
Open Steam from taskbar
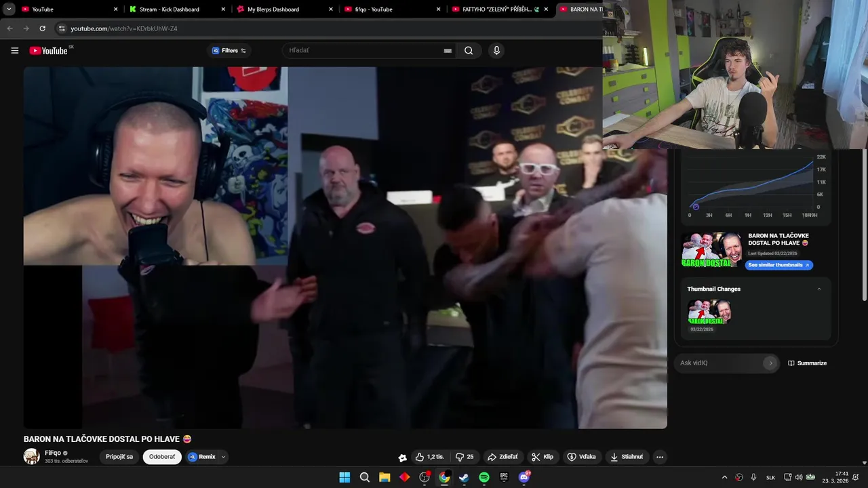coord(464,477)
